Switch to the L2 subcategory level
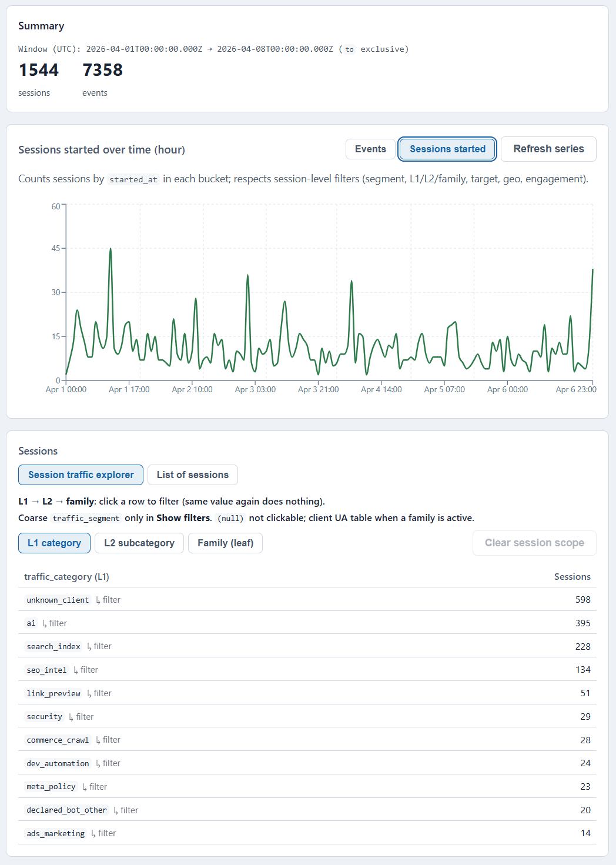The image size is (616, 865). coord(139,543)
